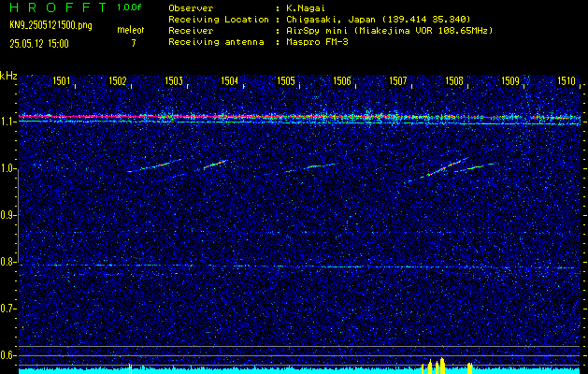Click the HROFFT title text

coord(58,7)
